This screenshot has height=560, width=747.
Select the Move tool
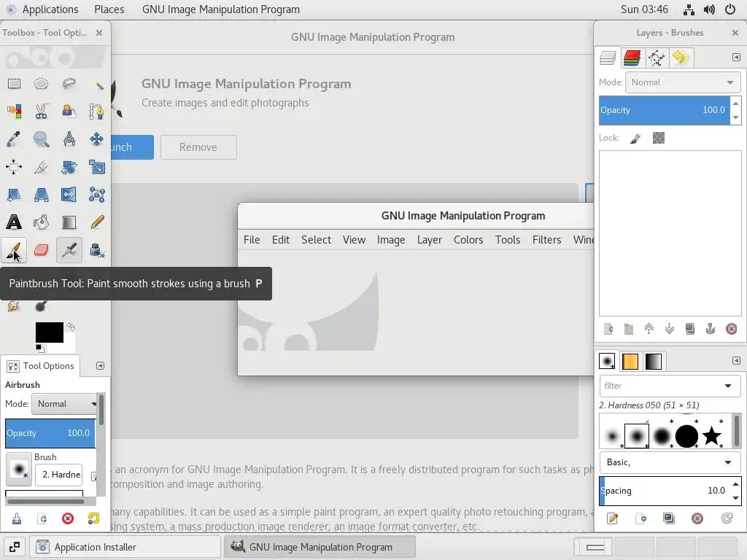point(97,139)
